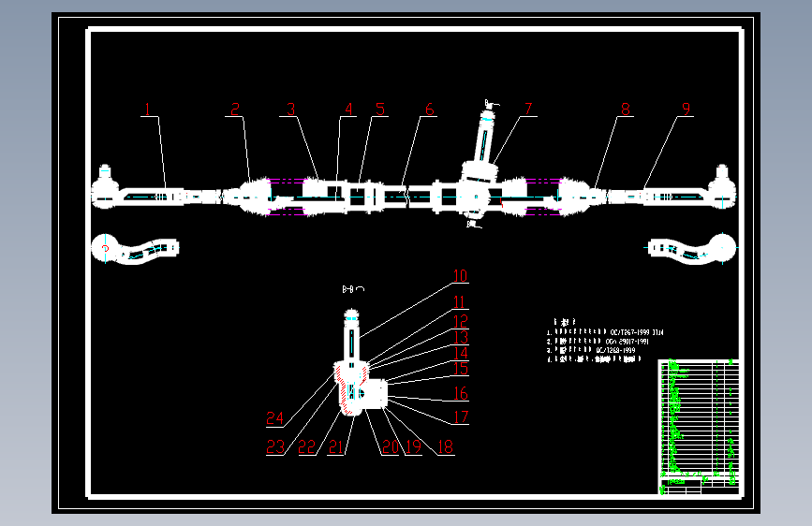Click part callout number 1
This screenshot has width=812, height=526.
click(x=148, y=110)
